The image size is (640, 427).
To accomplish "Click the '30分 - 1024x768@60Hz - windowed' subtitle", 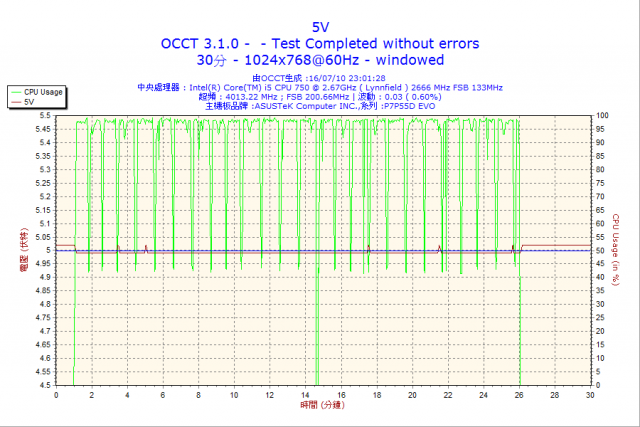I will [x=320, y=60].
